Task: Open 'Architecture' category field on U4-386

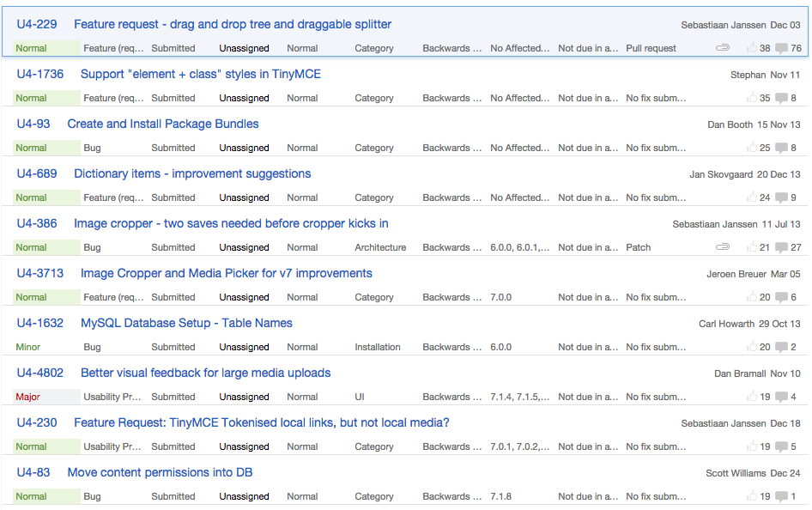Action: [x=380, y=247]
